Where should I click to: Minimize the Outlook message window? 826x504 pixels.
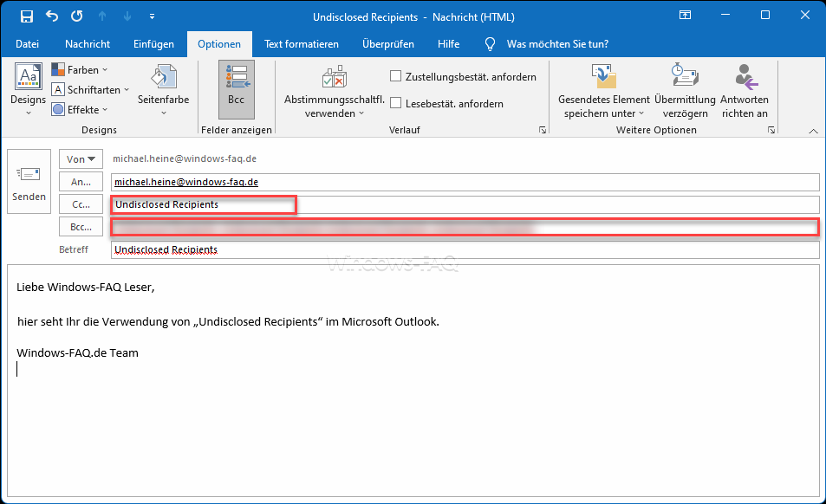point(725,16)
